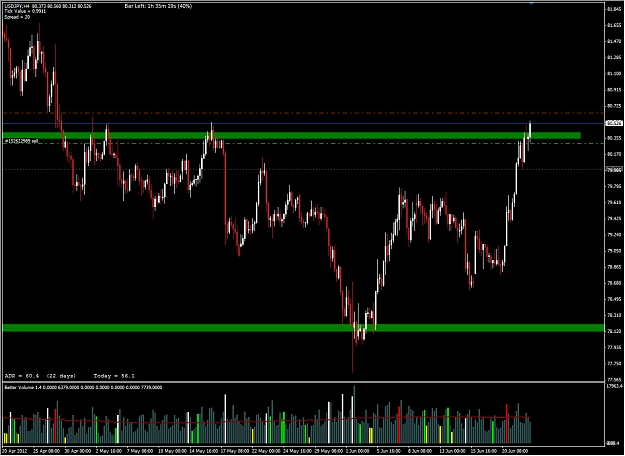Click the 15 Jun 16:00 time label
625x456 pixels.
483,451
